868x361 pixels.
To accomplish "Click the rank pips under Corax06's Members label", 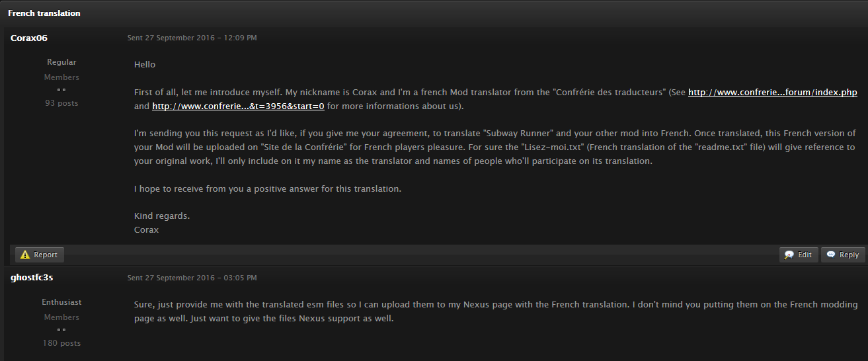I will [61, 90].
